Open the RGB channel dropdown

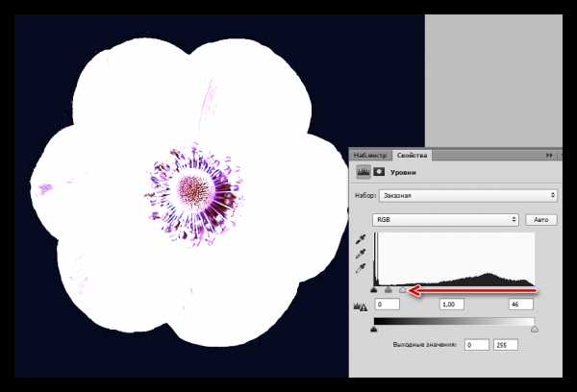coord(445,219)
